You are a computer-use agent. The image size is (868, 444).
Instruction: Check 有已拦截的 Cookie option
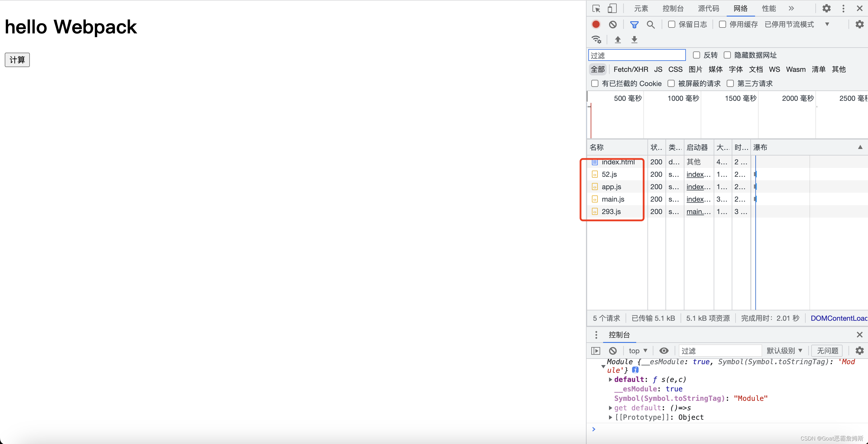(x=595, y=83)
